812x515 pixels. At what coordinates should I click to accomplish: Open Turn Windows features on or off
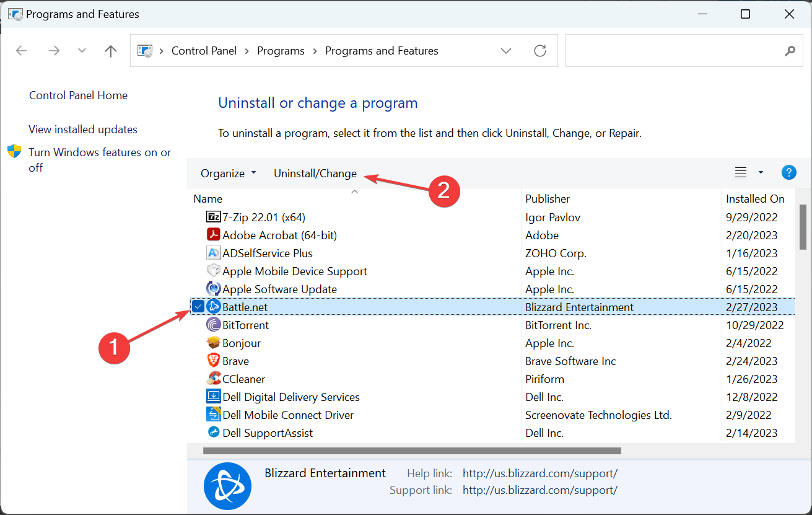pos(100,160)
